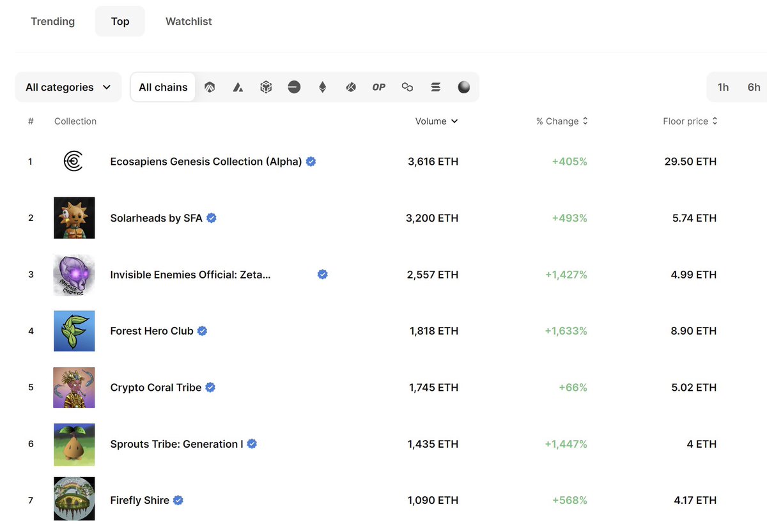The image size is (767, 532).
Task: Switch timeframe to 6h
Action: tap(754, 87)
